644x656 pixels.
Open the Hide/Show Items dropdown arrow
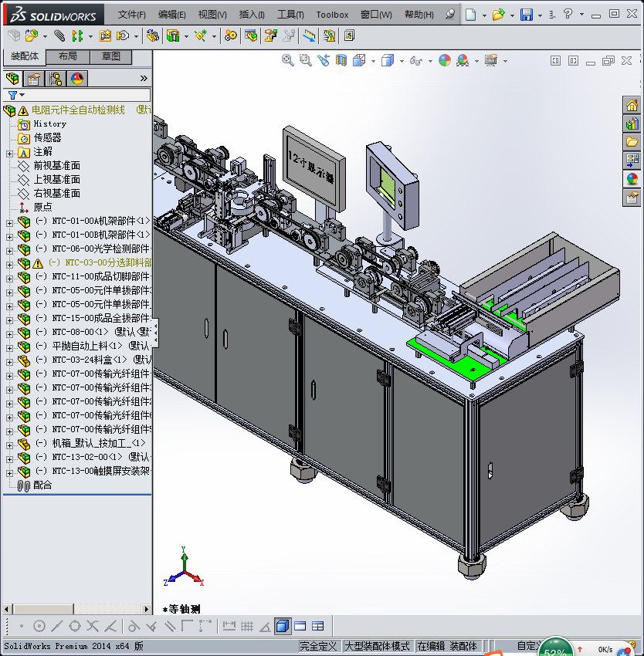coord(430,62)
